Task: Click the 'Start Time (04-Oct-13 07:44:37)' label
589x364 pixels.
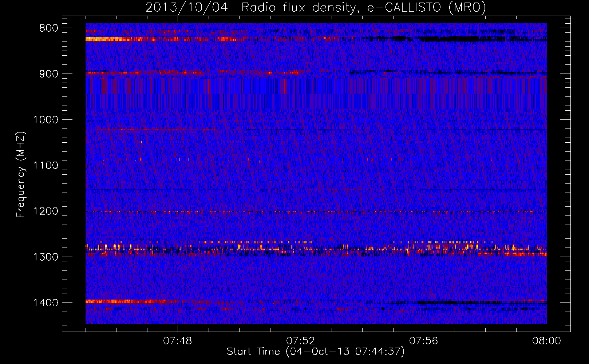Action: [316, 352]
